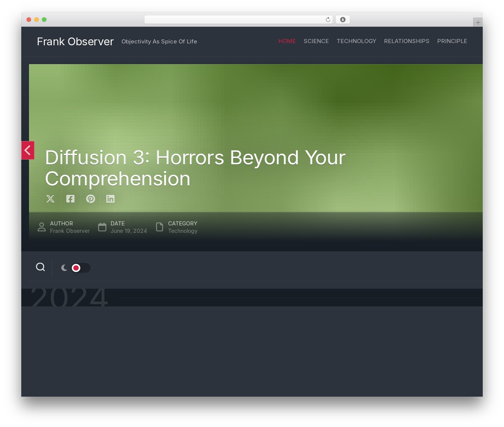Click the browser download icon
Image resolution: width=504 pixels, height=427 pixels.
coord(343,20)
